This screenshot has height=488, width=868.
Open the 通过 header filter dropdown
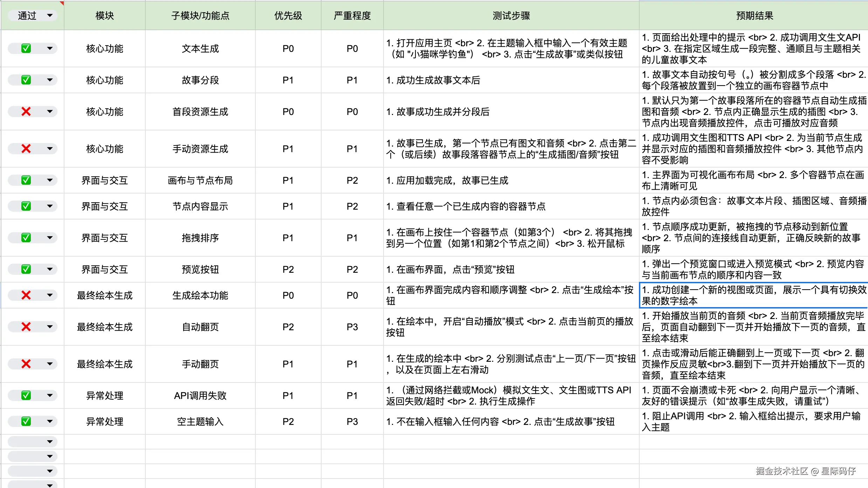50,15
